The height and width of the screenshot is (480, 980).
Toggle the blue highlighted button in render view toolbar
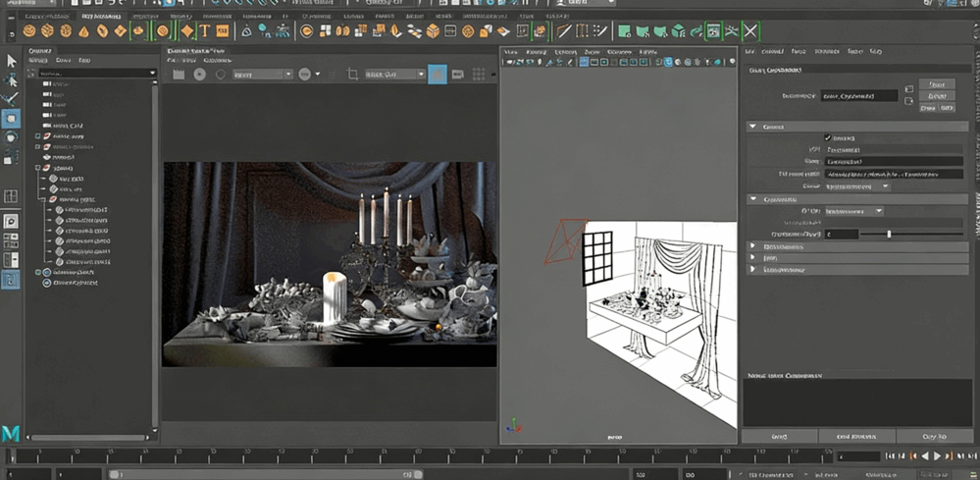coord(437,74)
